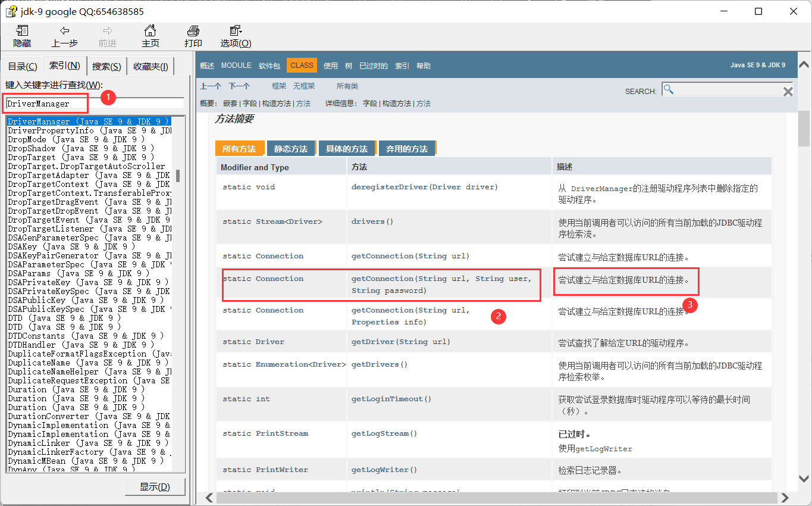Open 软件包 in the navigation bar
The image size is (812, 506).
269,65
